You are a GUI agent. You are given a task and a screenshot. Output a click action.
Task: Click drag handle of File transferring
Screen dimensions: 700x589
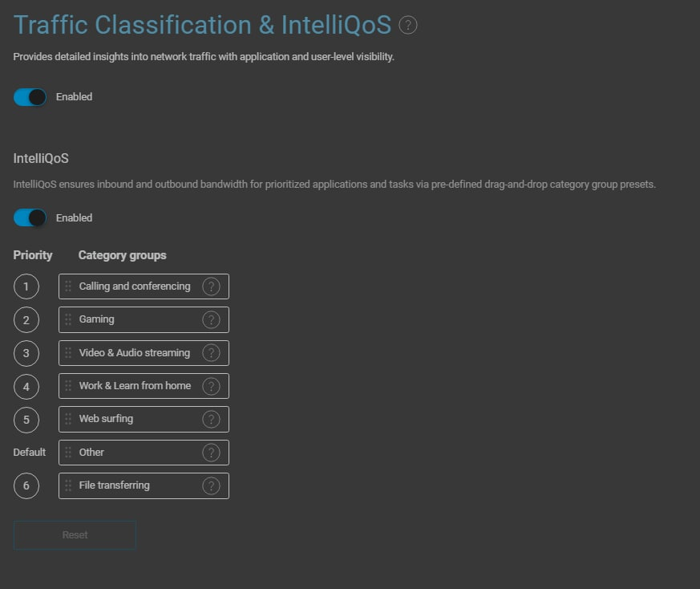(68, 485)
